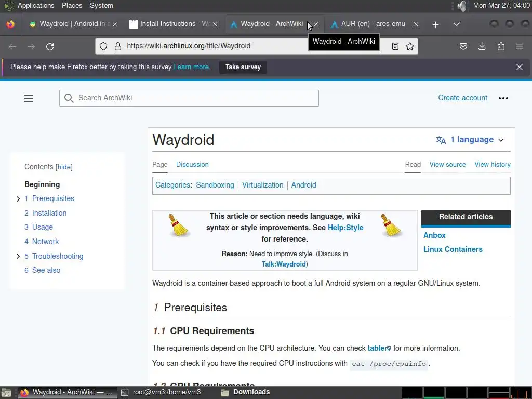
Task: Switch to AUR ares-emu tab
Action: coord(373,24)
